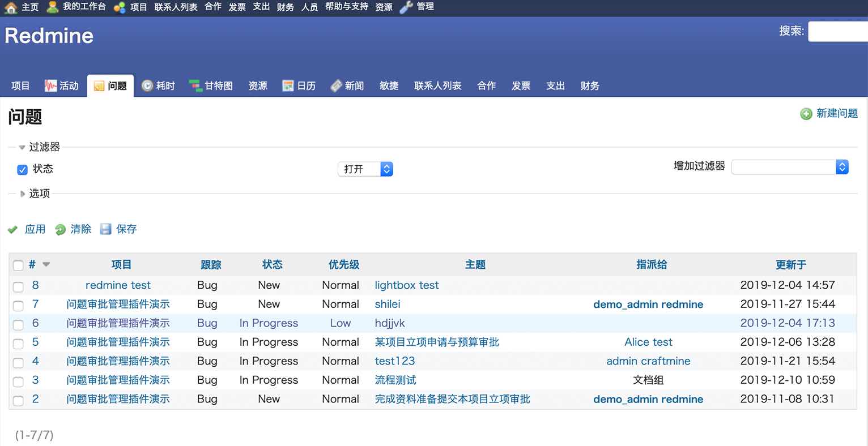Check the checkbox for issue 8
Viewport: 868px width, 446px height.
point(18,286)
